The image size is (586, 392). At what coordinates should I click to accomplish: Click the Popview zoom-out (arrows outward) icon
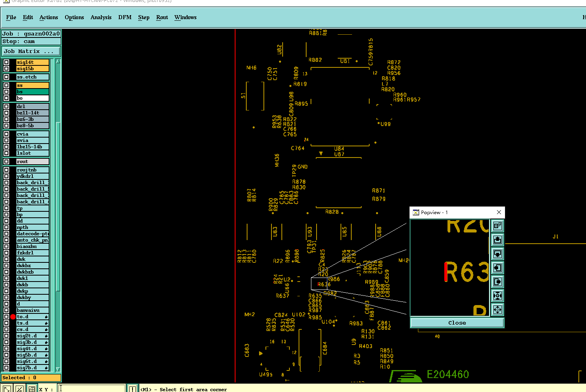pos(497,309)
